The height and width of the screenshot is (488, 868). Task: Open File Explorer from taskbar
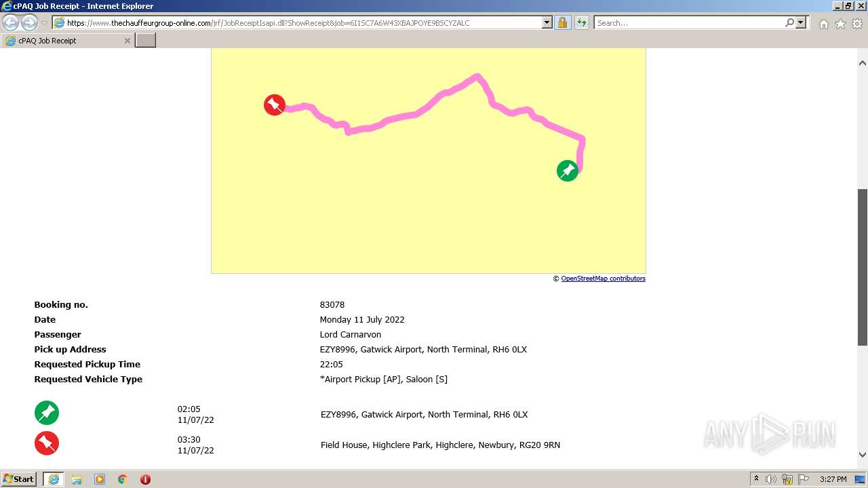[77, 479]
